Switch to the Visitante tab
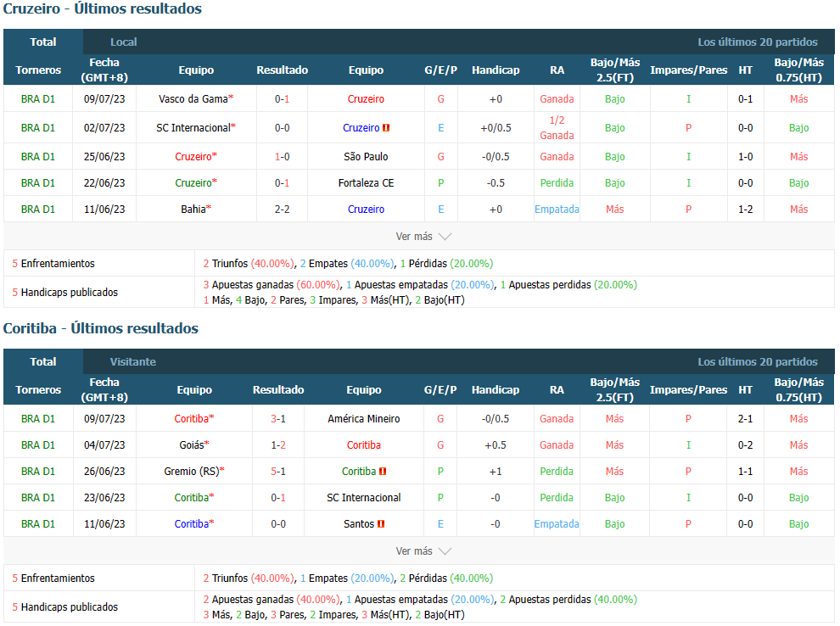The width and height of the screenshot is (840, 626). click(133, 361)
